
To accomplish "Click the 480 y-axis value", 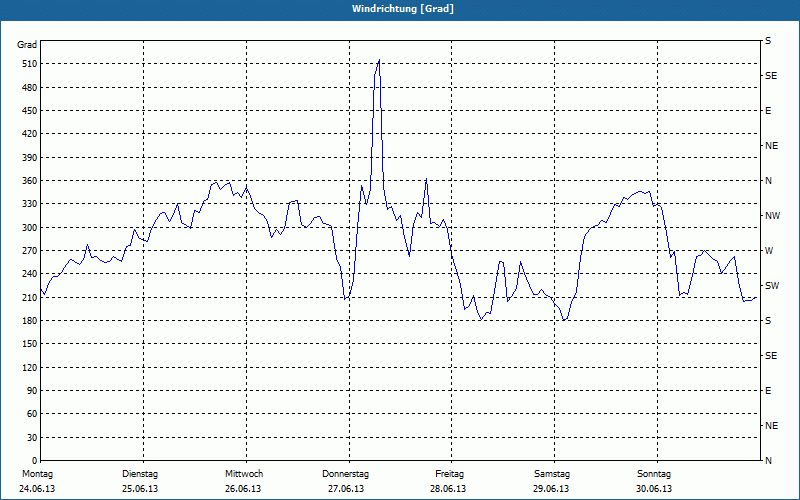I will (x=29, y=88).
